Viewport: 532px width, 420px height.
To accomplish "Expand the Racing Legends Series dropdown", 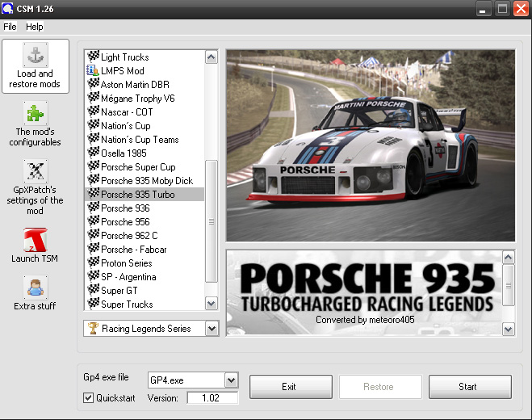I will (212, 329).
